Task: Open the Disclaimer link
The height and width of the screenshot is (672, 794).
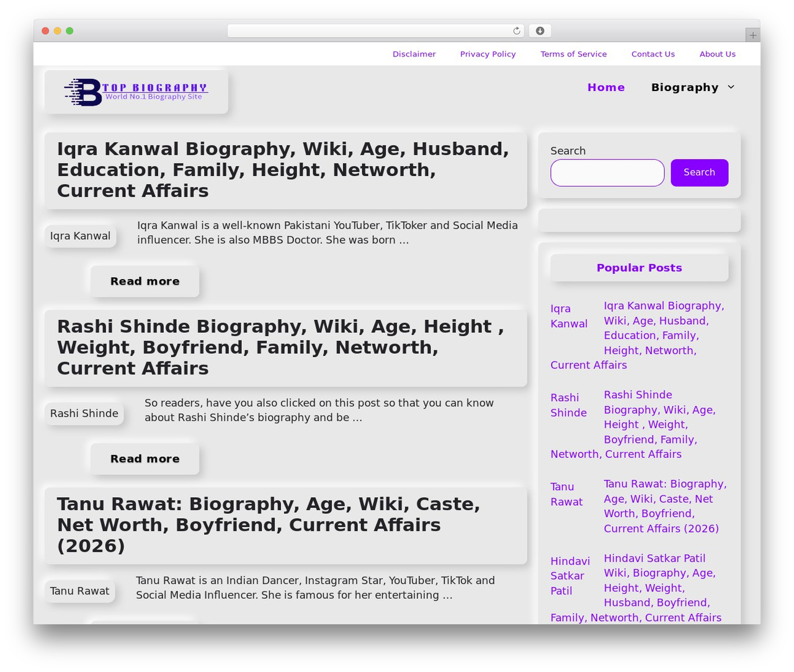Action: tap(414, 54)
